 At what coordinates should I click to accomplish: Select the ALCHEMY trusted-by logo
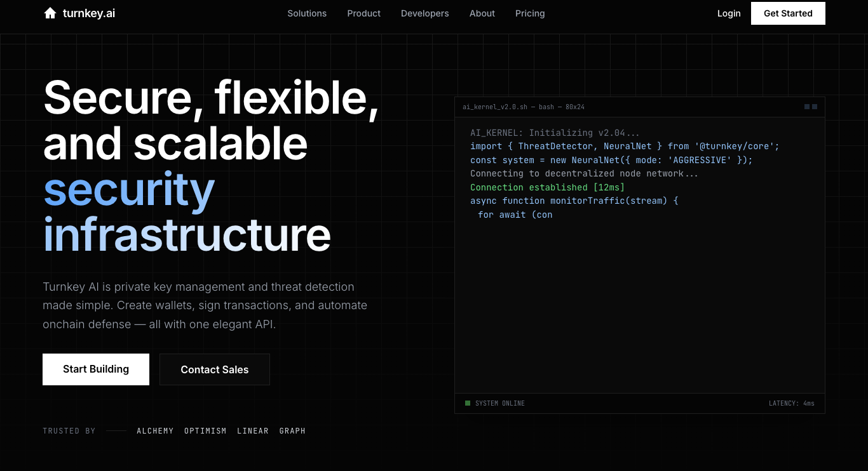coord(155,431)
